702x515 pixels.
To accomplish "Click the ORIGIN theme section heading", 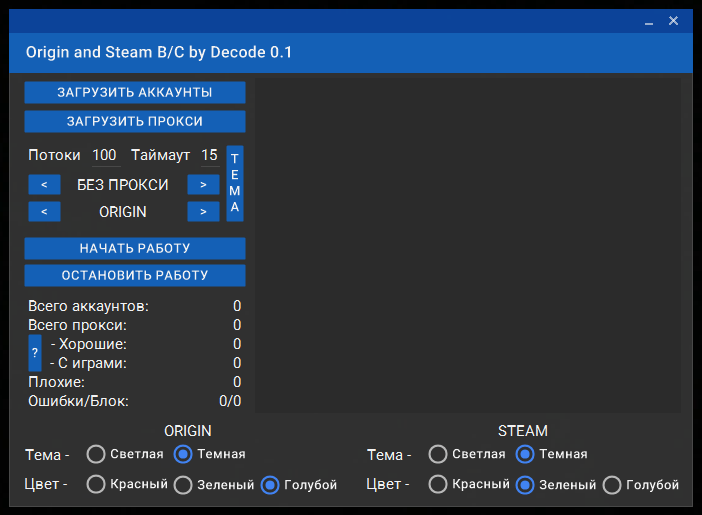I will point(188,431).
